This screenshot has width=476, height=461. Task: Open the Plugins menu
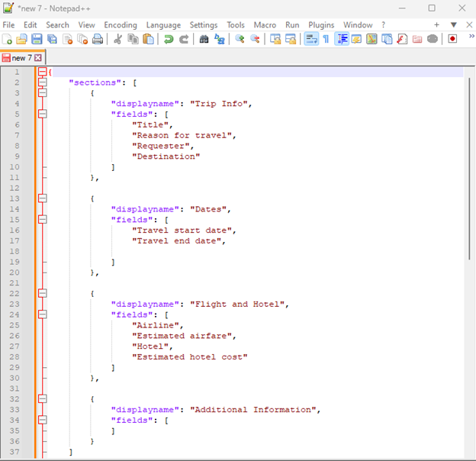pos(321,24)
